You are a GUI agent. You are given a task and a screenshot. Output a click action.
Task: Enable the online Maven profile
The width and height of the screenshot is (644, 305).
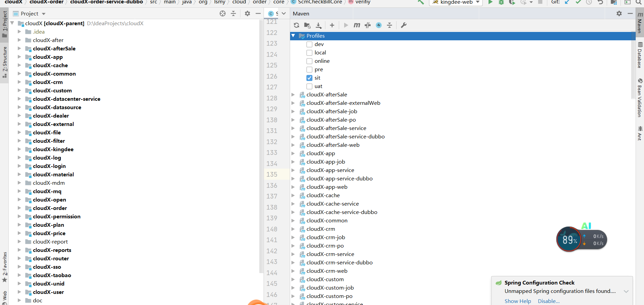310,61
